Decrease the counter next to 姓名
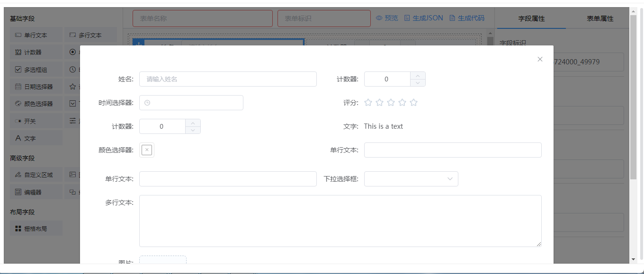This screenshot has width=644, height=274. [417, 83]
